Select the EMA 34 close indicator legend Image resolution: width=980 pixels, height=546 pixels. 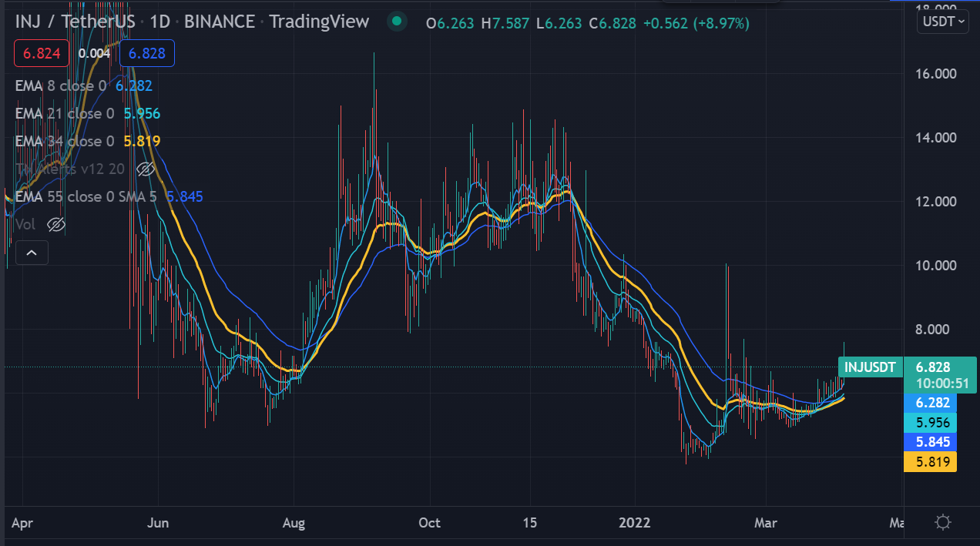pos(64,141)
